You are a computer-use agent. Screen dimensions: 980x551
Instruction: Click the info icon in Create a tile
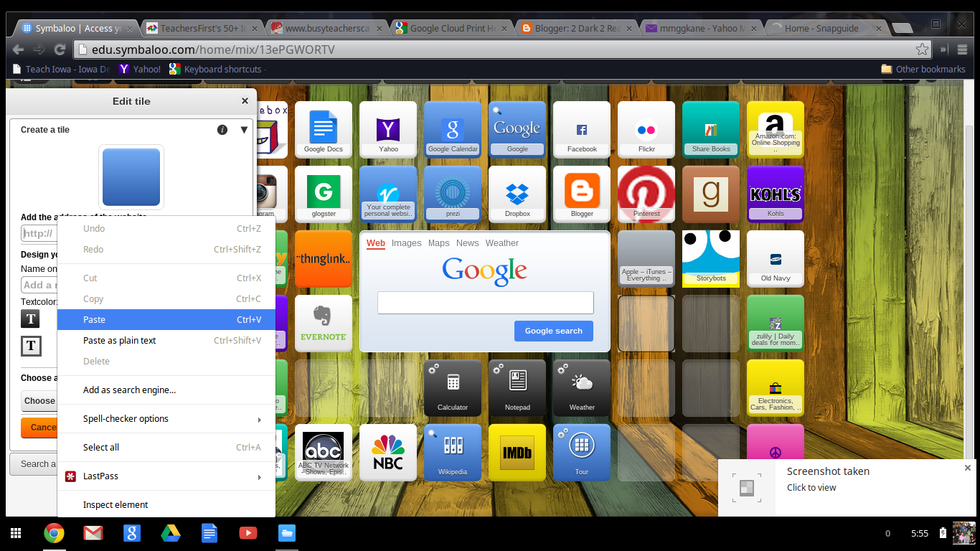tap(222, 130)
